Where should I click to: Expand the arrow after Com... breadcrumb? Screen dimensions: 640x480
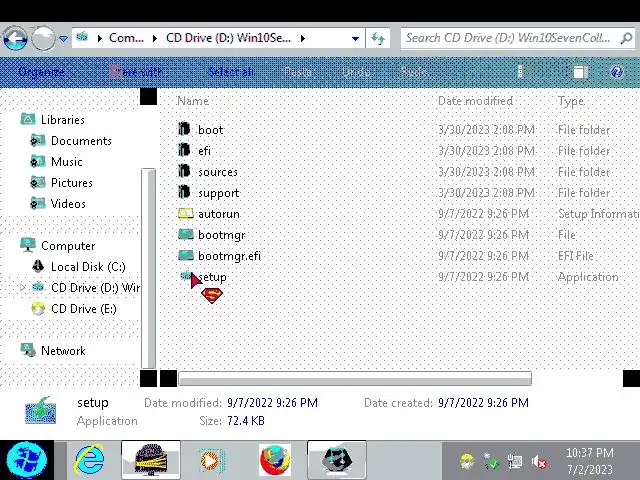pyautogui.click(x=155, y=39)
